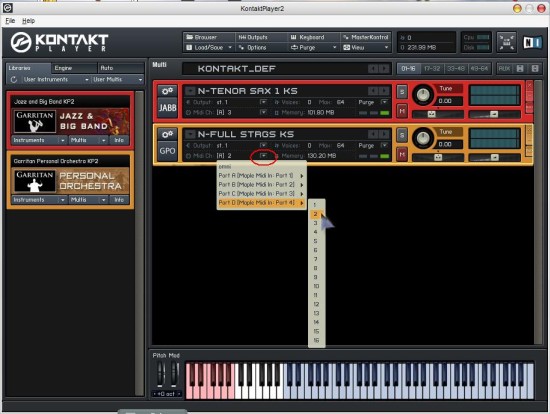Viewport: 550px width, 414px height.
Task: Click the Mod wheel
Action: tap(174, 374)
